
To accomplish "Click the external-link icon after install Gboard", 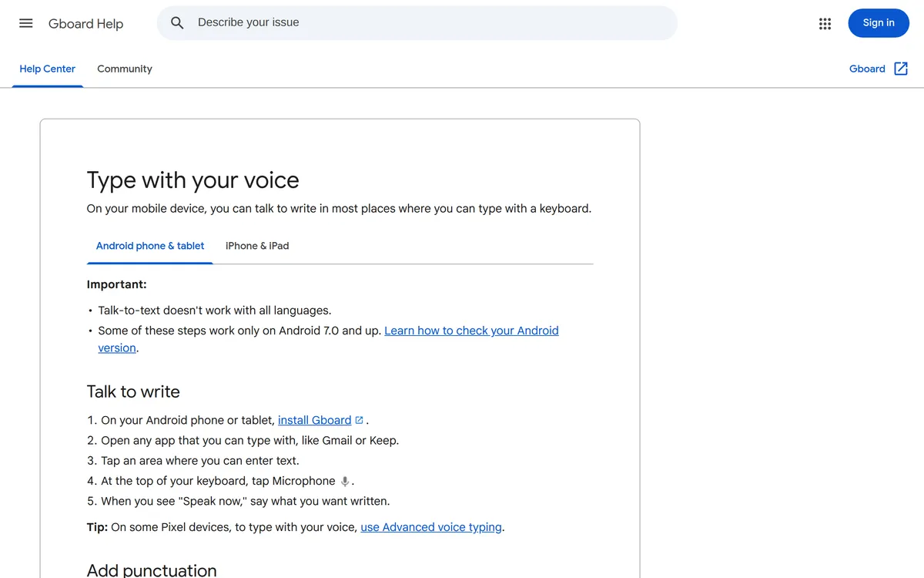I will coord(359,420).
